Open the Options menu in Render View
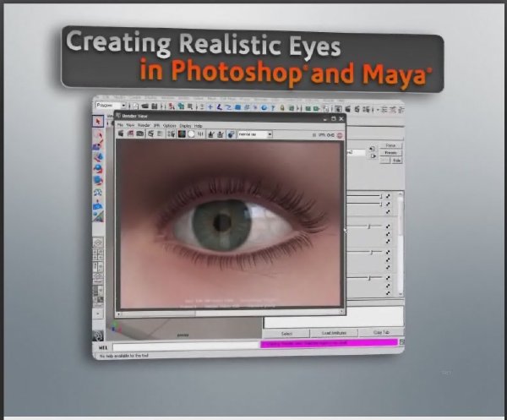Screen dimensions: 507x420 point(170,125)
